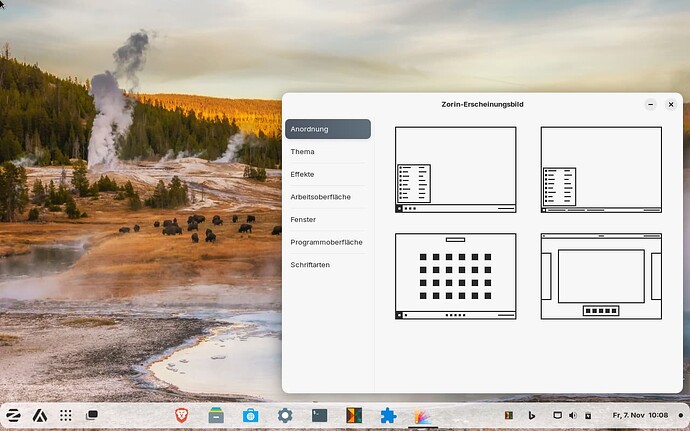Open the Zorin start menu
Screen dimensions: 690x431
click(x=14, y=415)
